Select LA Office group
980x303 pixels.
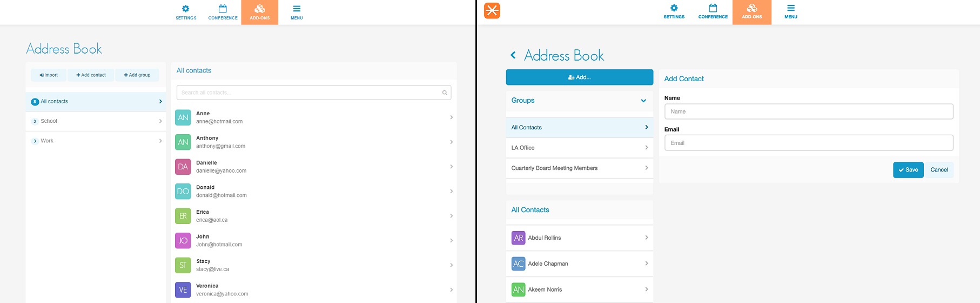pyautogui.click(x=579, y=148)
